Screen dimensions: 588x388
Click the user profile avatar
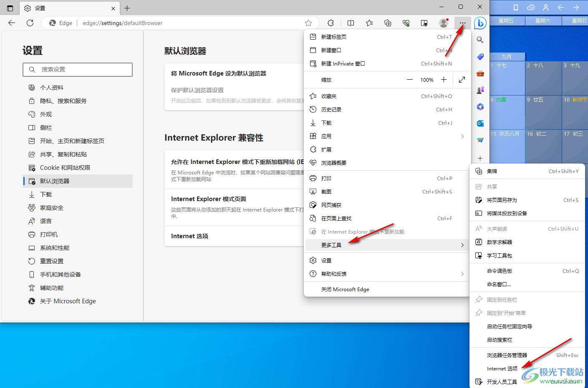pos(444,23)
